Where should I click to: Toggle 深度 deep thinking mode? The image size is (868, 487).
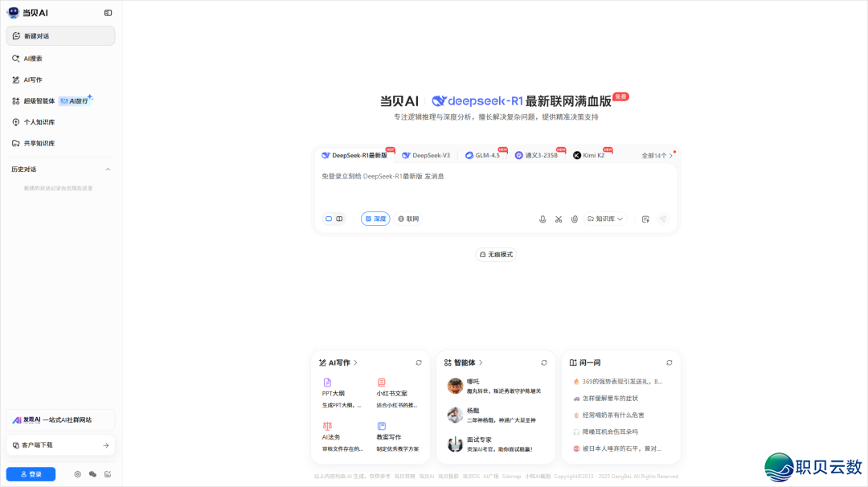(x=375, y=219)
